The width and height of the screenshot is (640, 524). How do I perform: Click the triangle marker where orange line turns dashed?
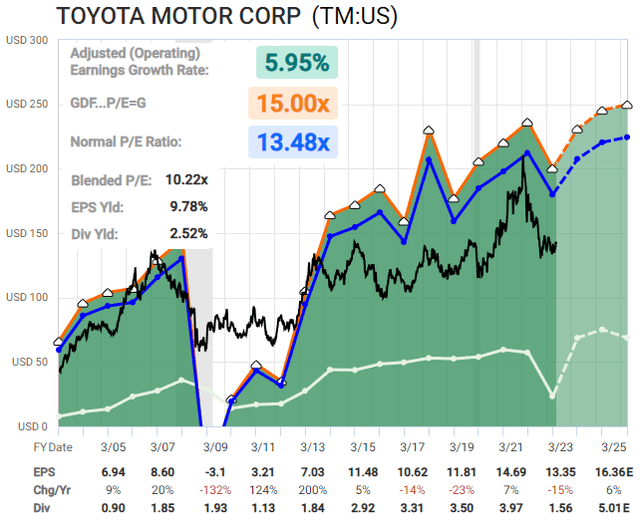pos(553,168)
